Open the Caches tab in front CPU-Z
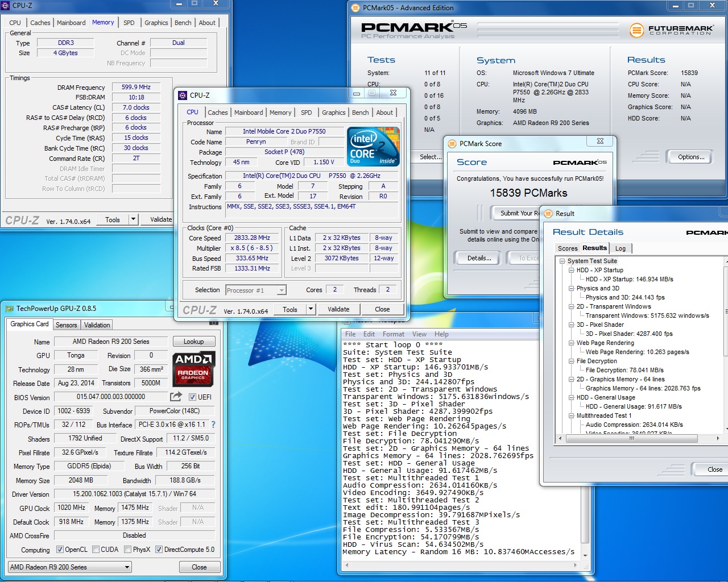This screenshot has height=582, width=728. [x=218, y=113]
